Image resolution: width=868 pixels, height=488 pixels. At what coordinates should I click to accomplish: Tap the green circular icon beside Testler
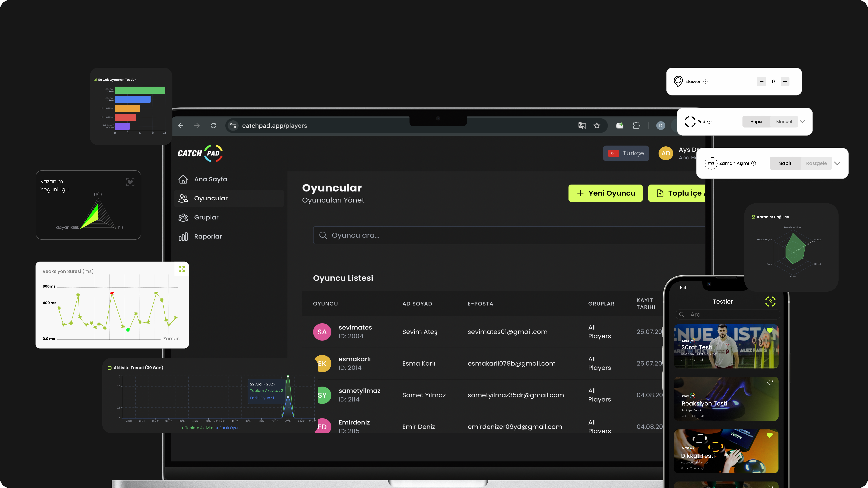tap(770, 301)
